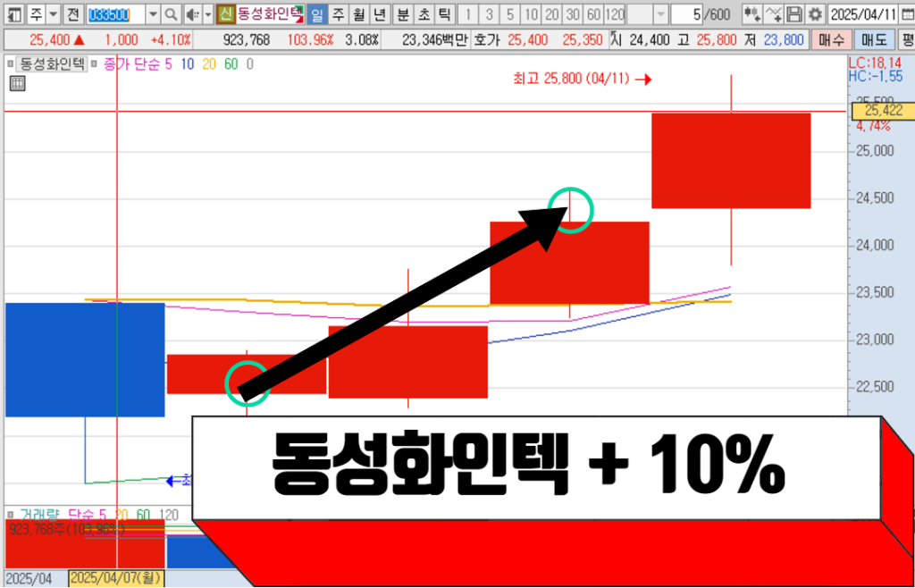The width and height of the screenshot is (915, 588).
Task: Click the 04/11 red candlestick body
Action: [x=731, y=161]
